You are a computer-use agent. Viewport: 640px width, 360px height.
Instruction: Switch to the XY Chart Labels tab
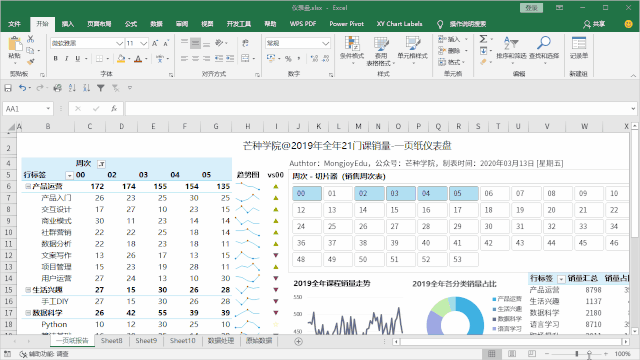[399, 24]
